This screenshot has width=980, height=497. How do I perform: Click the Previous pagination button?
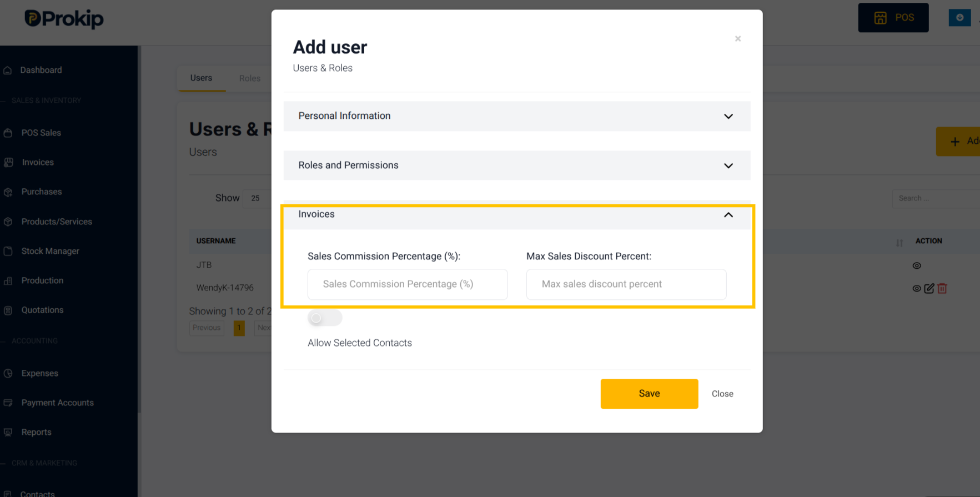pyautogui.click(x=207, y=328)
